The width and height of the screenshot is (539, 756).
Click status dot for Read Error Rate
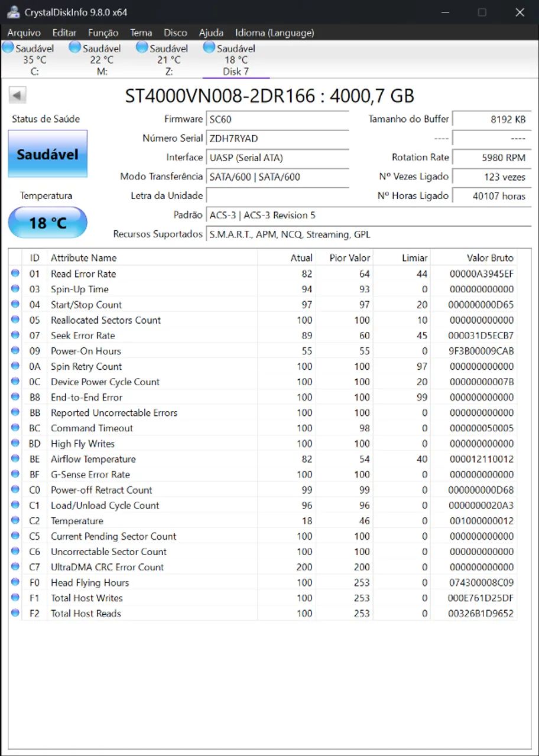pos(15,273)
